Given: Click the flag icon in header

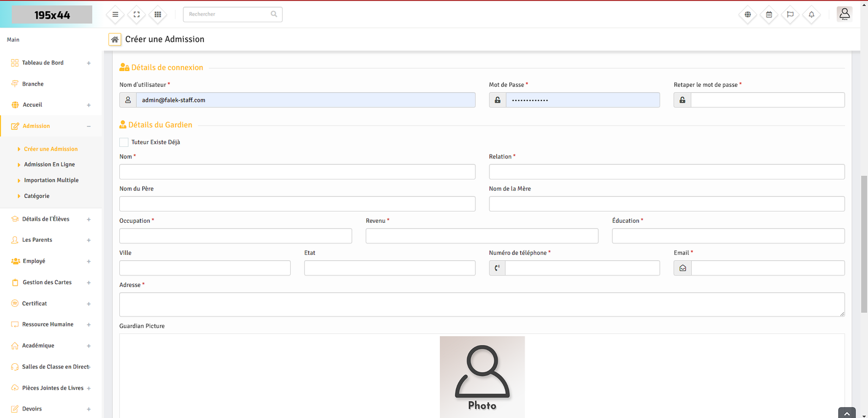Looking at the screenshot, I should 790,15.
